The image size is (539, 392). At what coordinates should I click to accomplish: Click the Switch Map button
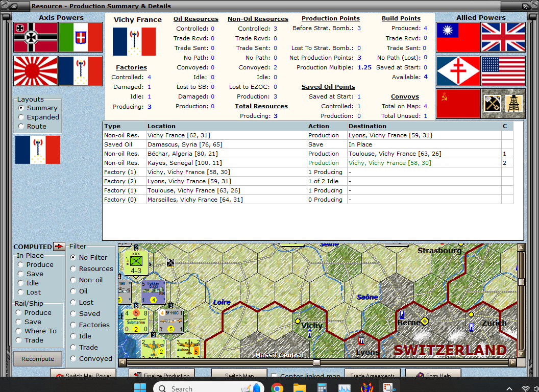pos(239,374)
